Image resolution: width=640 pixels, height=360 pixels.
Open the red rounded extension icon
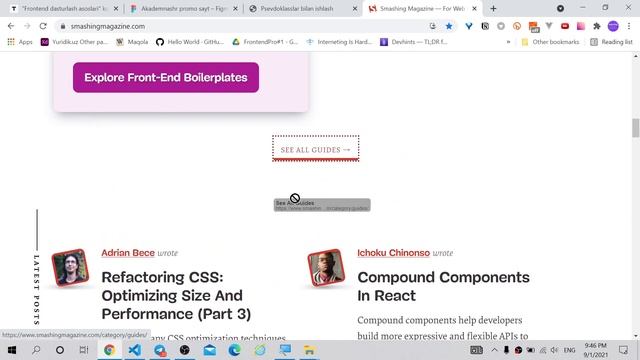(x=565, y=26)
